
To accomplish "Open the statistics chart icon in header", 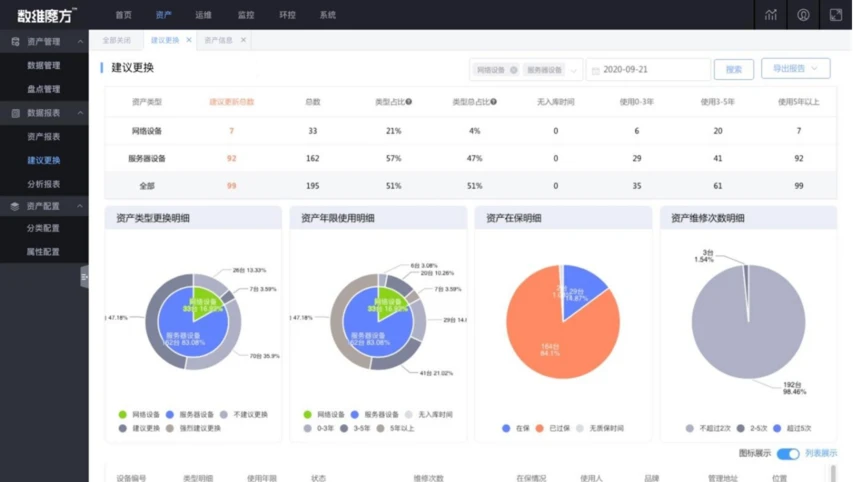I will click(x=770, y=15).
